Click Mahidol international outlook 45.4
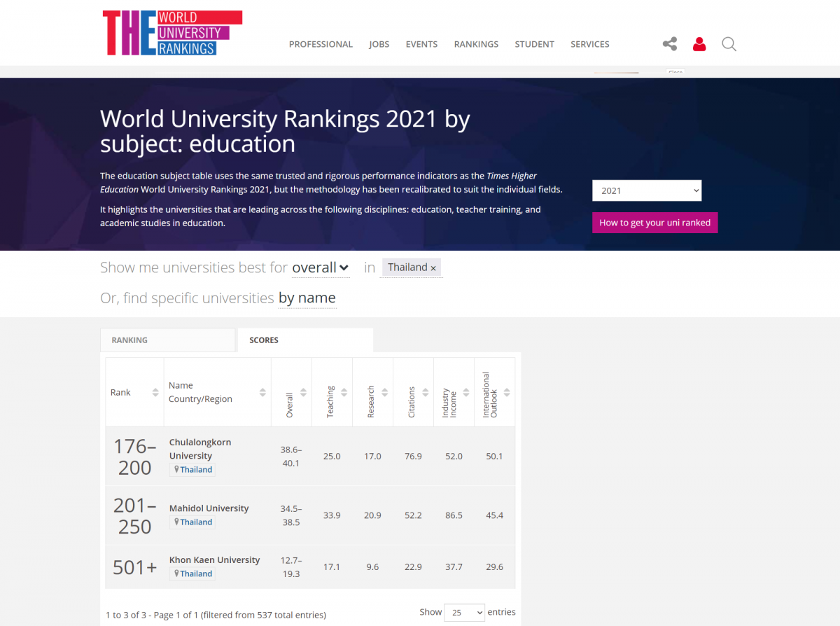This screenshot has width=840, height=626. (x=495, y=515)
